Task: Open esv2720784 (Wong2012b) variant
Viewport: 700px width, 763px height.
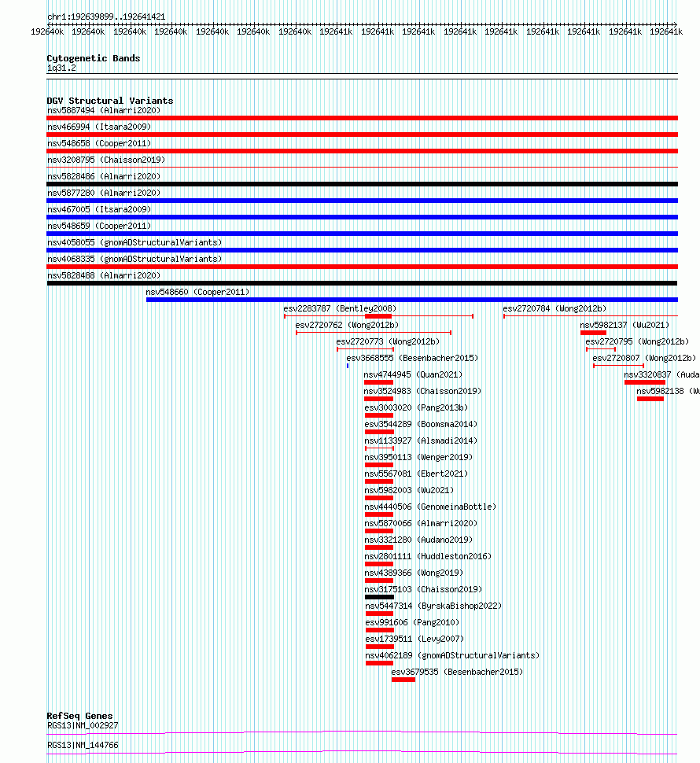Action: click(x=554, y=309)
